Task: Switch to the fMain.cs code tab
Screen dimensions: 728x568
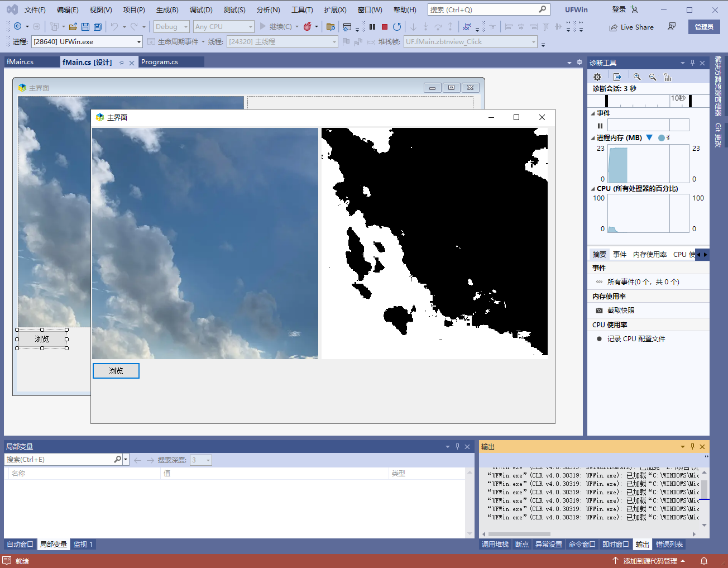Action: coord(20,62)
